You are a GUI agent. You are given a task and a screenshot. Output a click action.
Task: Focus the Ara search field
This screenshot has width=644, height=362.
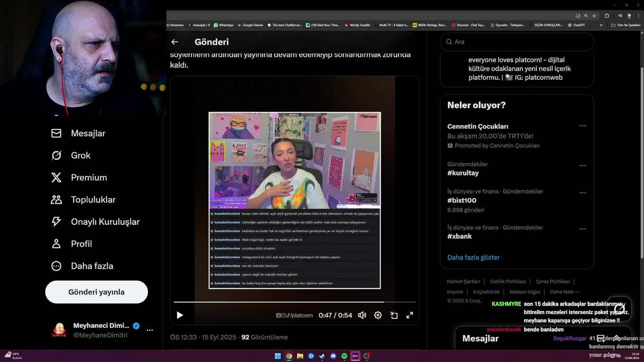(x=517, y=42)
